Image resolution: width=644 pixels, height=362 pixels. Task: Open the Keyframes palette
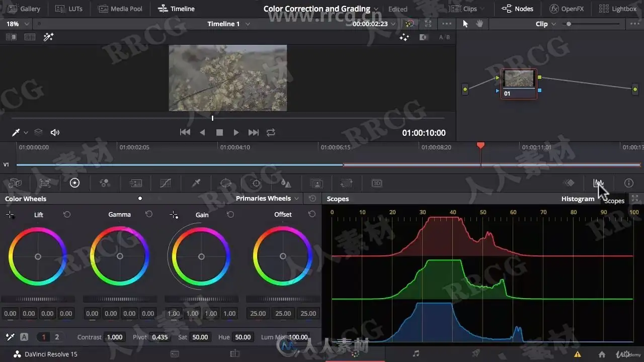(569, 183)
